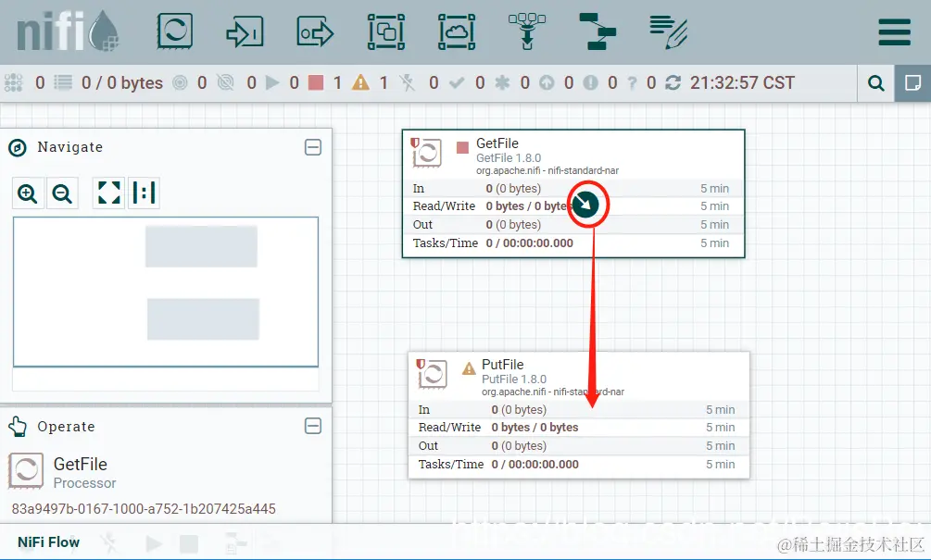Select the Template toolbar icon
Image resolution: width=931 pixels, height=560 pixels.
(x=598, y=31)
